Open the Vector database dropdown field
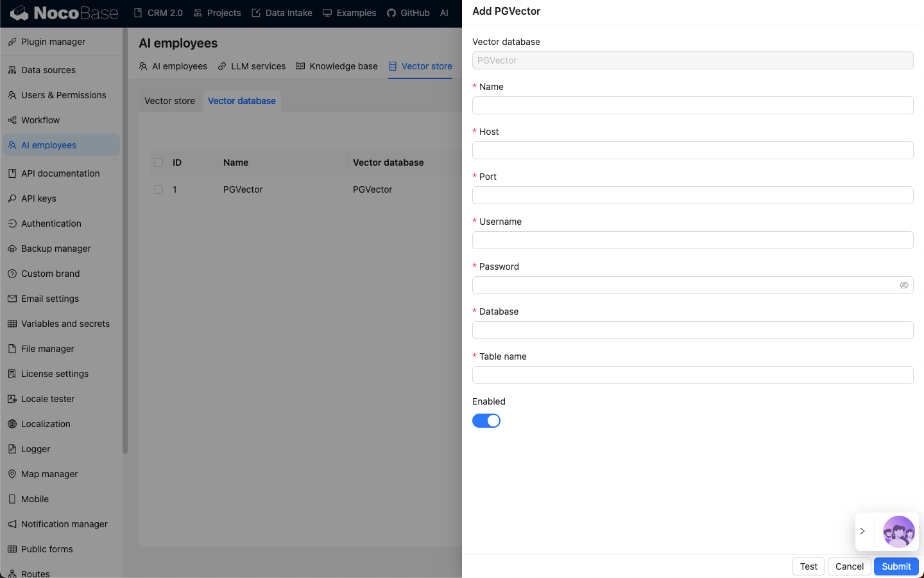Viewport: 924px width, 578px height. pyautogui.click(x=692, y=60)
